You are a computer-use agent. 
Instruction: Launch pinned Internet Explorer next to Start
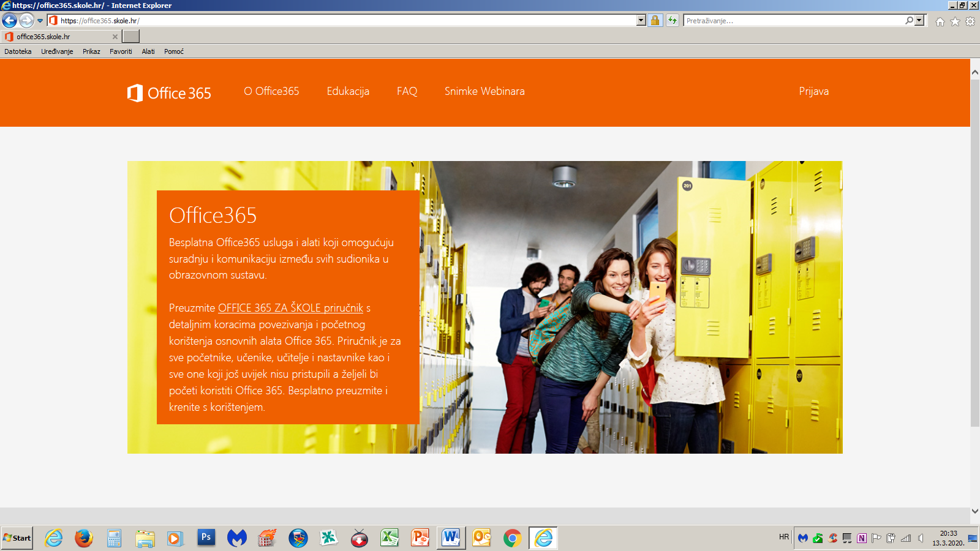point(54,538)
